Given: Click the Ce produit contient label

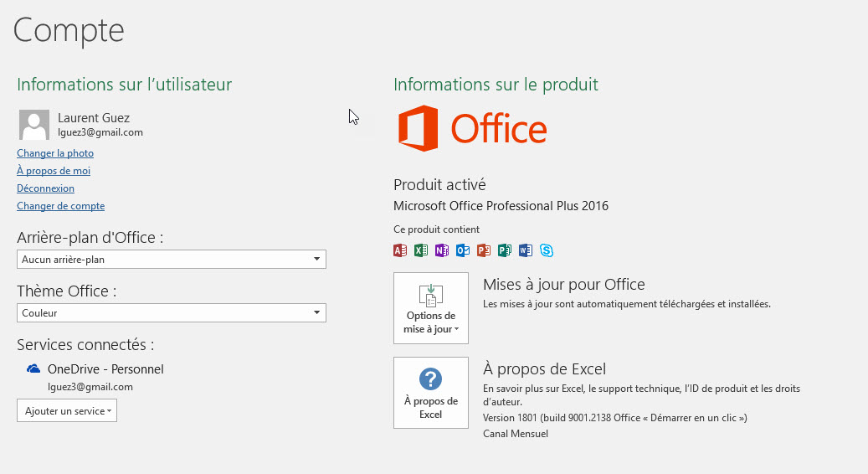Looking at the screenshot, I should pyautogui.click(x=437, y=229).
